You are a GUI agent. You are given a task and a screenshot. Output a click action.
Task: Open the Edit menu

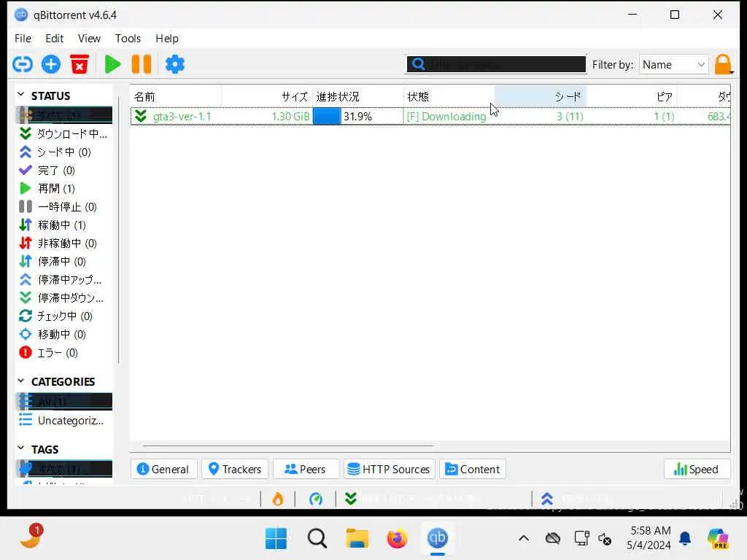coord(54,38)
